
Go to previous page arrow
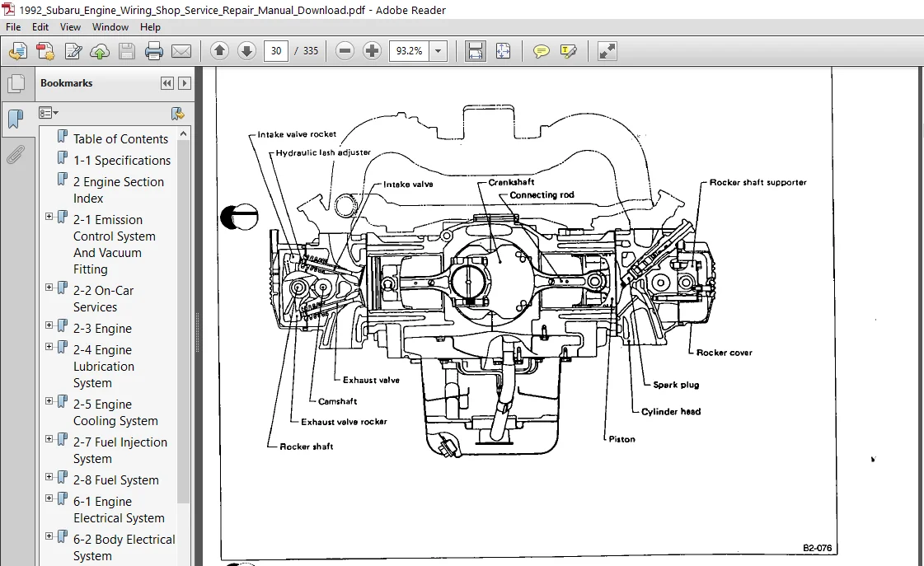(219, 51)
